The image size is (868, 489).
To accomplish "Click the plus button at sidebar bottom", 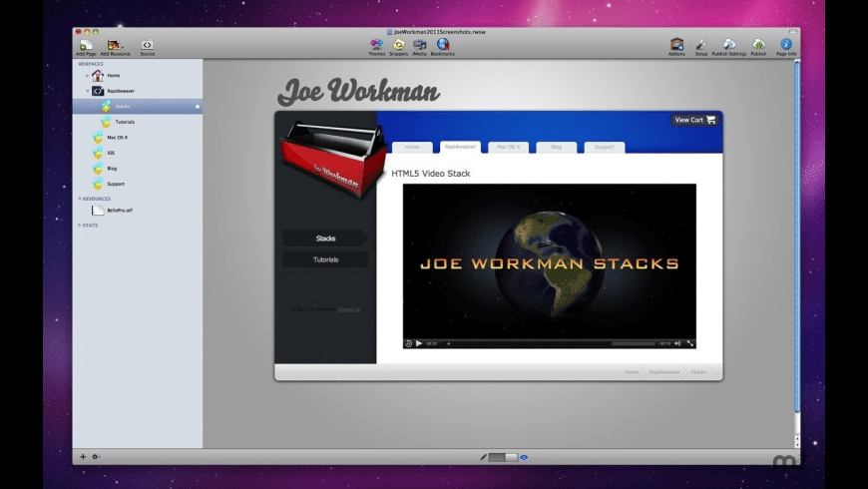I will (x=83, y=457).
